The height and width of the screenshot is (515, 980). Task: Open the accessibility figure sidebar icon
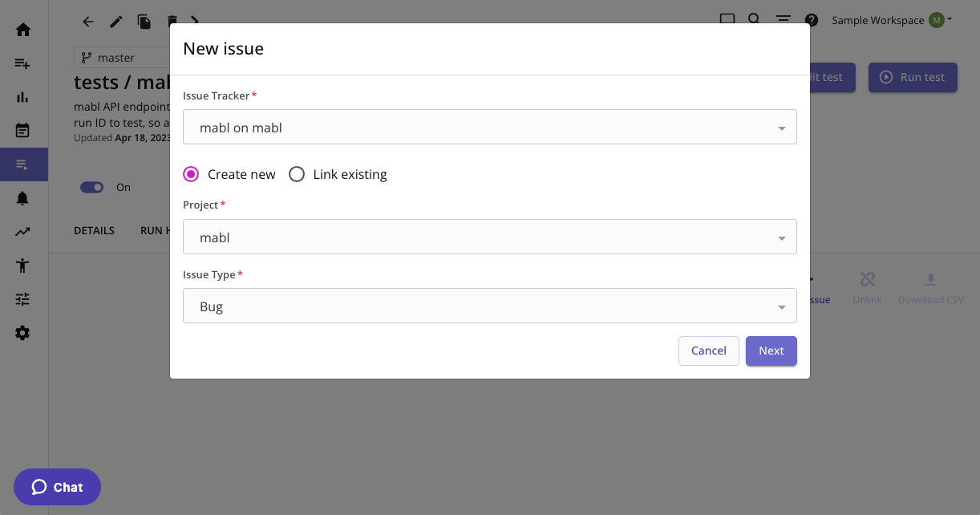coord(23,266)
